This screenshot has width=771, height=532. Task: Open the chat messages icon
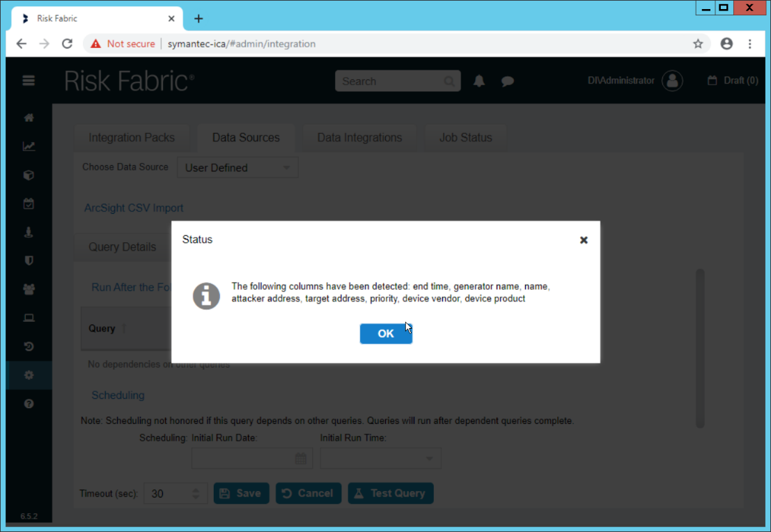point(508,81)
